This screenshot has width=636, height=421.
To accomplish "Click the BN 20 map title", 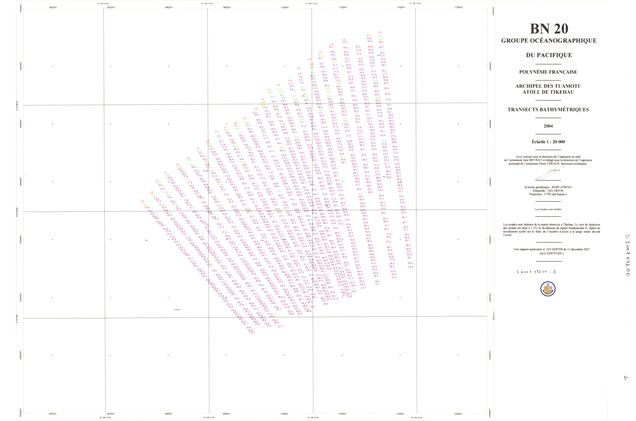I will click(547, 26).
